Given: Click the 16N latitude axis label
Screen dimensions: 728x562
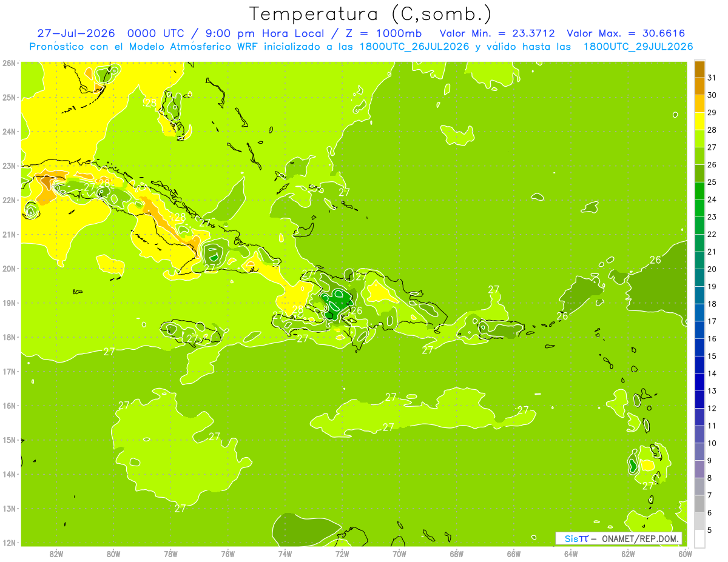Looking at the screenshot, I should 8,406.
